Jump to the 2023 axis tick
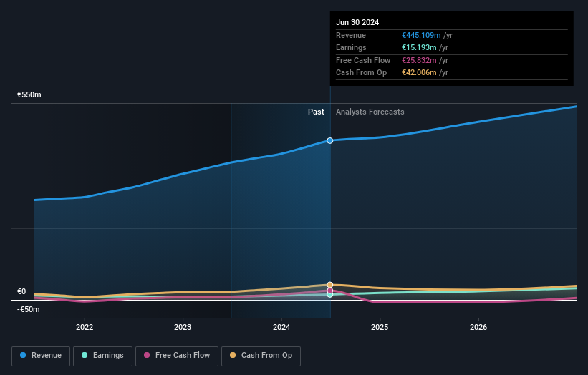The height and width of the screenshot is (375, 588). click(183, 327)
